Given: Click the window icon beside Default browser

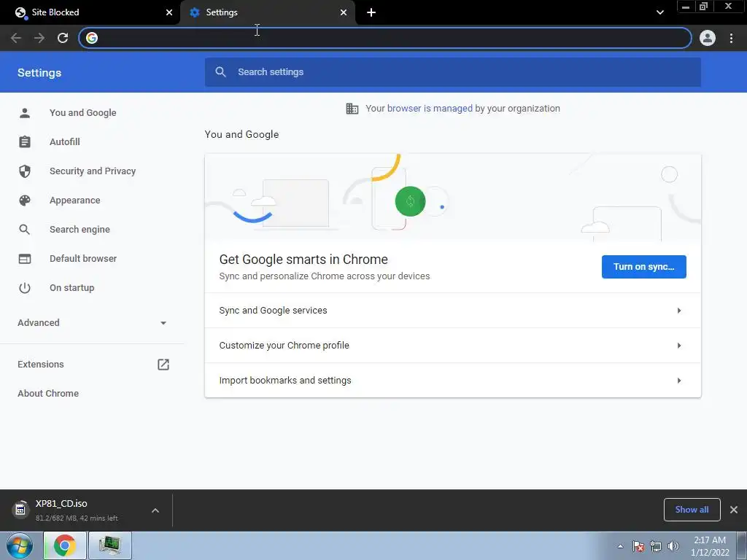Looking at the screenshot, I should tap(25, 259).
